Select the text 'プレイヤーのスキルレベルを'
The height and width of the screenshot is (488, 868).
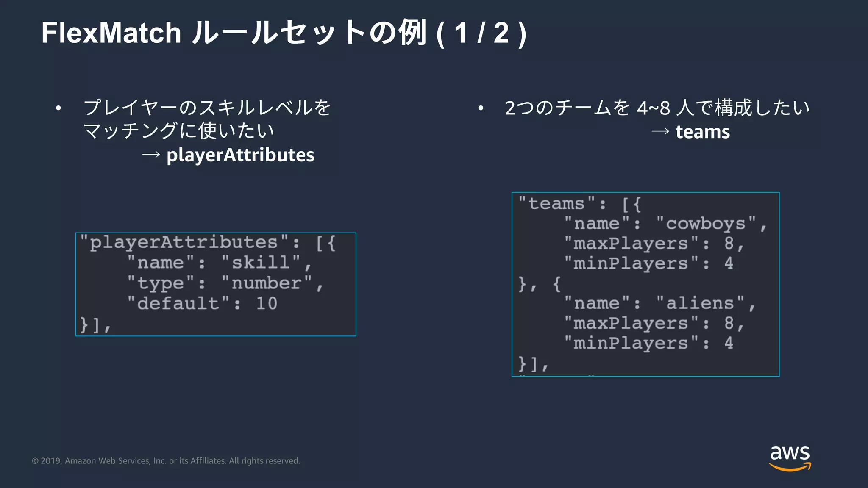207,108
